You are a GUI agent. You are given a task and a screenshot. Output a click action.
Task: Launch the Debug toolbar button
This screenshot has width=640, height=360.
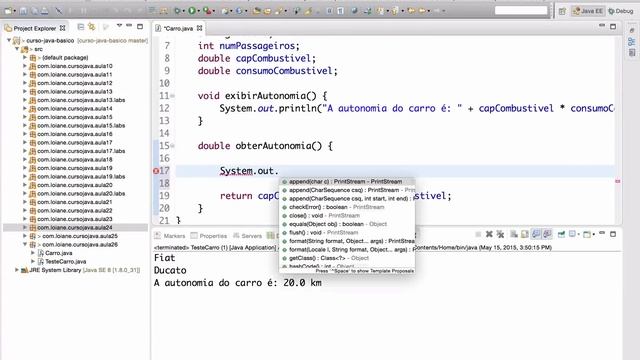[x=177, y=11]
